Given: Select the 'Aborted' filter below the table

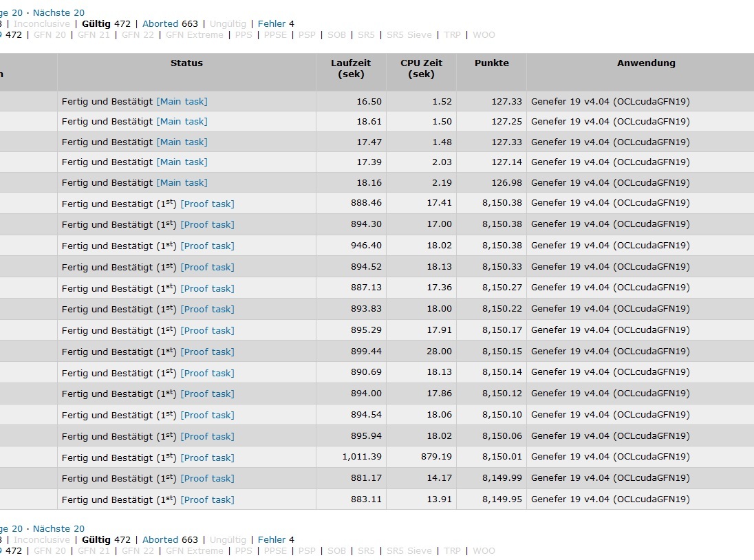Looking at the screenshot, I should coord(160,539).
